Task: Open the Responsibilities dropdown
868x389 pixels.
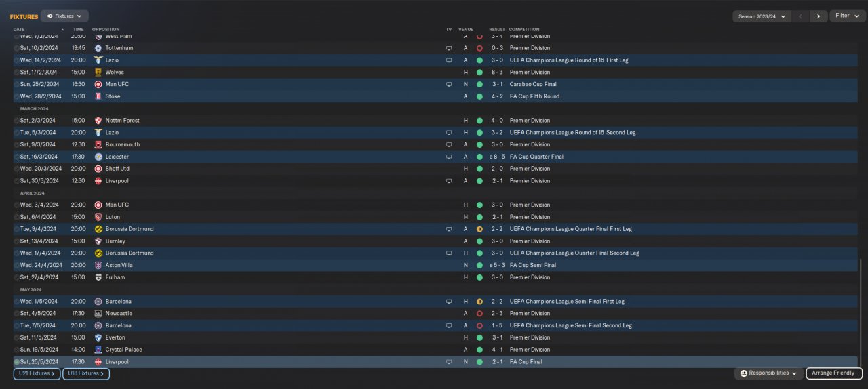Action: [768, 373]
